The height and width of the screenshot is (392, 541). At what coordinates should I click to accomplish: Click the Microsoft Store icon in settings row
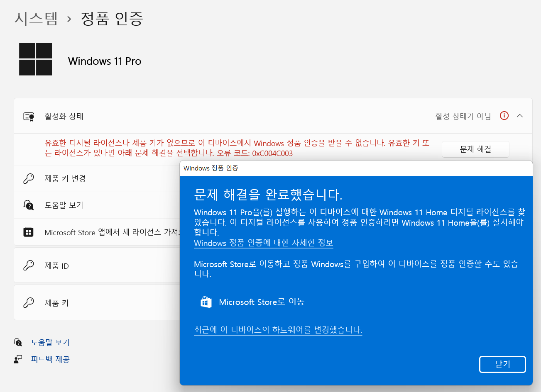click(29, 232)
